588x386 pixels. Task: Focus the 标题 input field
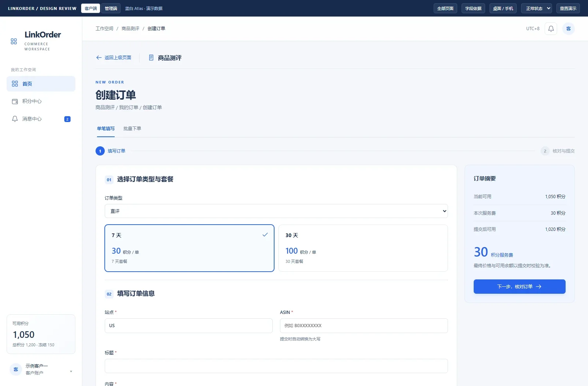[x=276, y=366]
